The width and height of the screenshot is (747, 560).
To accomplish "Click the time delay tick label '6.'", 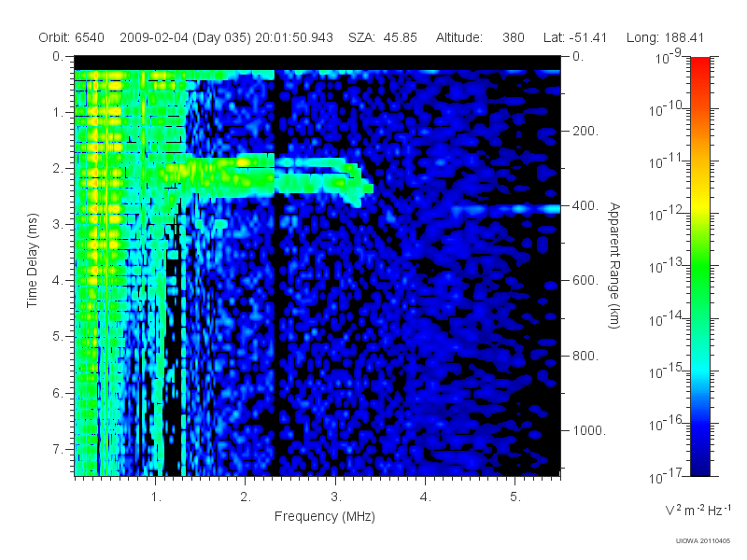I will (x=58, y=393).
